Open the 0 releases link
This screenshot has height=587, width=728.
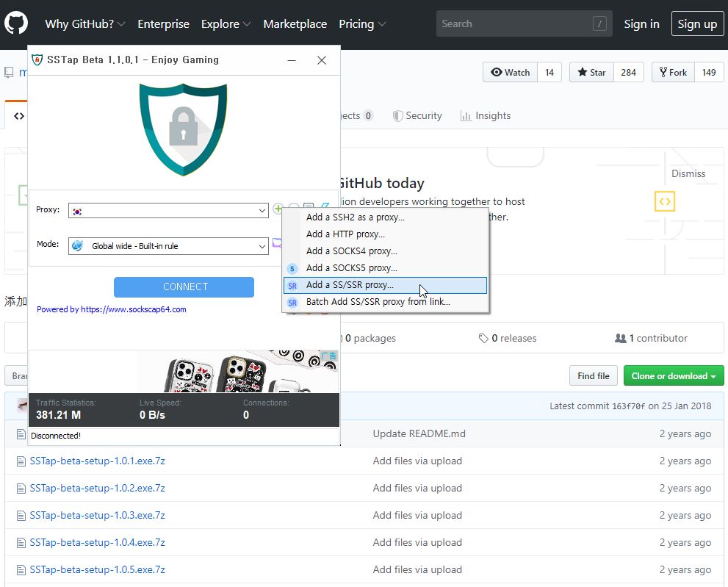pos(508,338)
